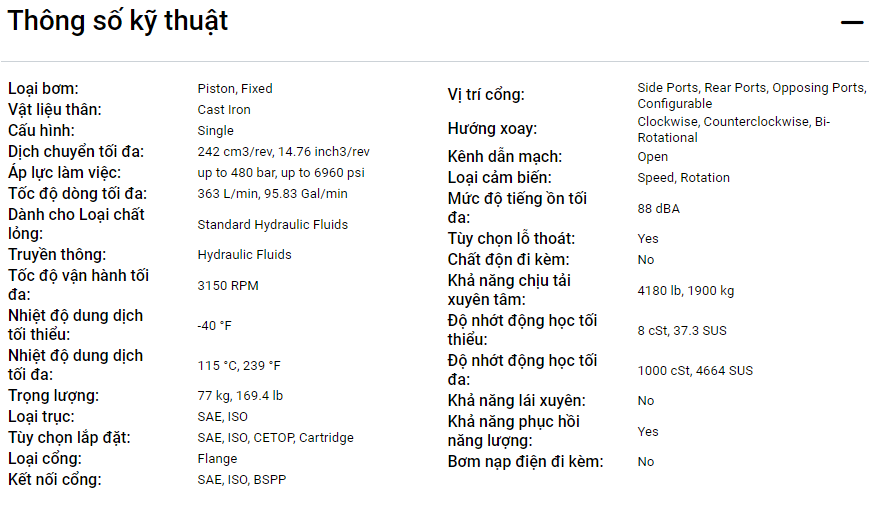Select the 77 kg weight value
Image resolution: width=869 pixels, height=510 pixels.
(x=240, y=395)
